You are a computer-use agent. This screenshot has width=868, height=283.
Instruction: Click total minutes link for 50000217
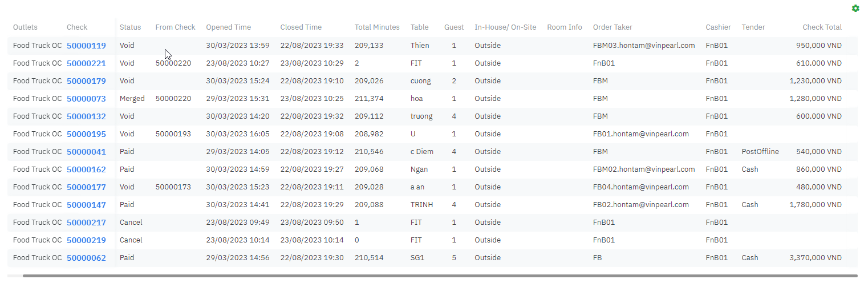click(x=357, y=223)
